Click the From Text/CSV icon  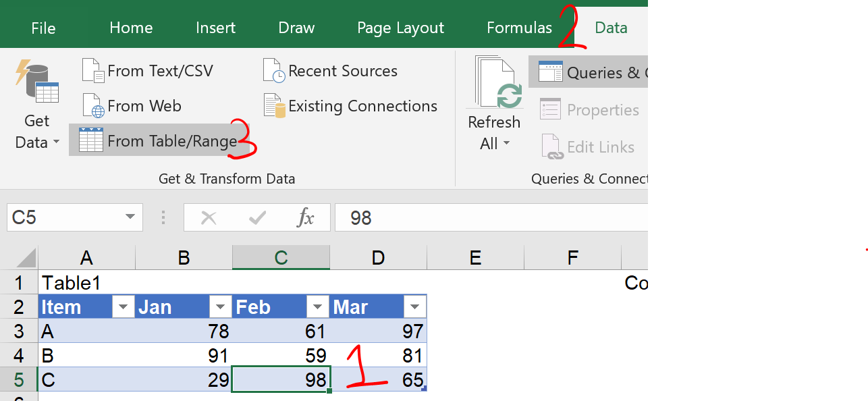(92, 71)
